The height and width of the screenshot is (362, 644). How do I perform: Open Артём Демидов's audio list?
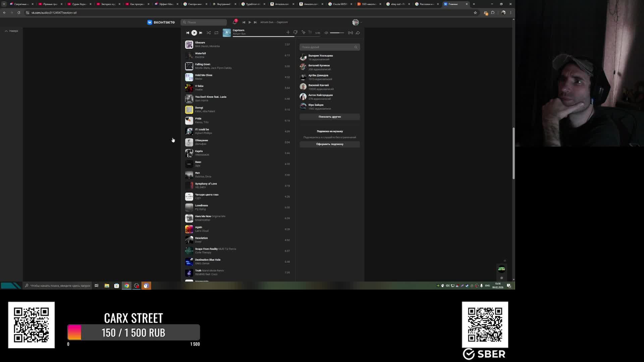click(318, 75)
